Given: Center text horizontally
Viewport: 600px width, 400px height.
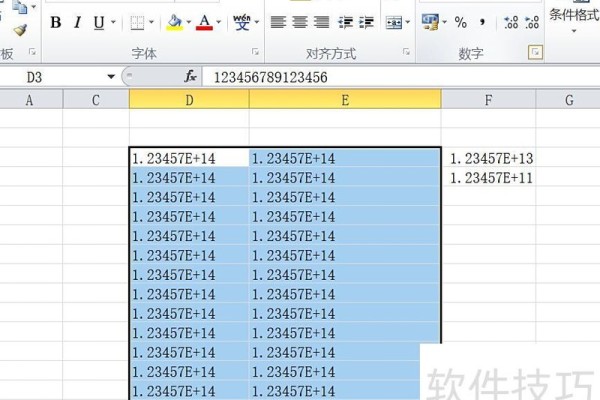Looking at the screenshot, I should [x=300, y=22].
